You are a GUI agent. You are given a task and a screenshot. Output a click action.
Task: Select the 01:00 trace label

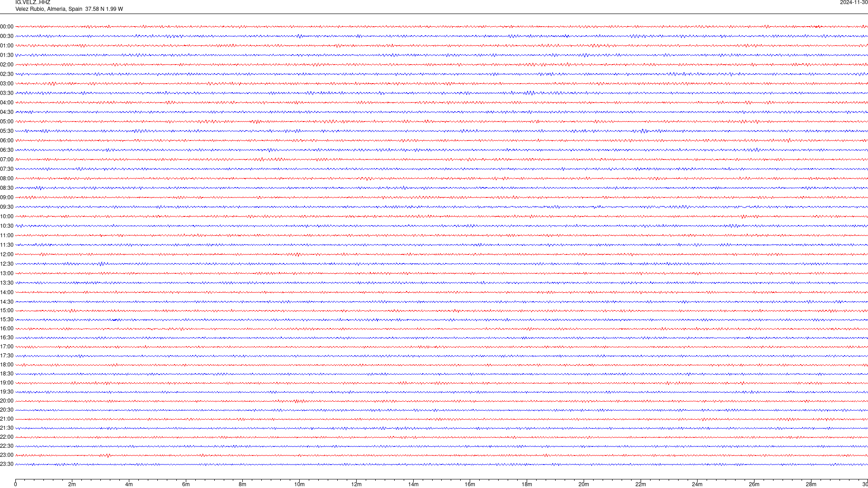(7, 46)
